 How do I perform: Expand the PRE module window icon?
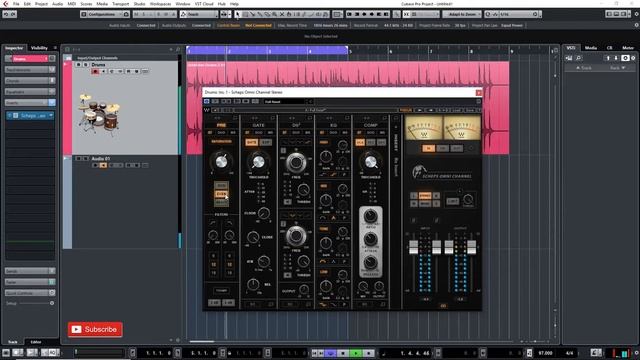(235, 118)
